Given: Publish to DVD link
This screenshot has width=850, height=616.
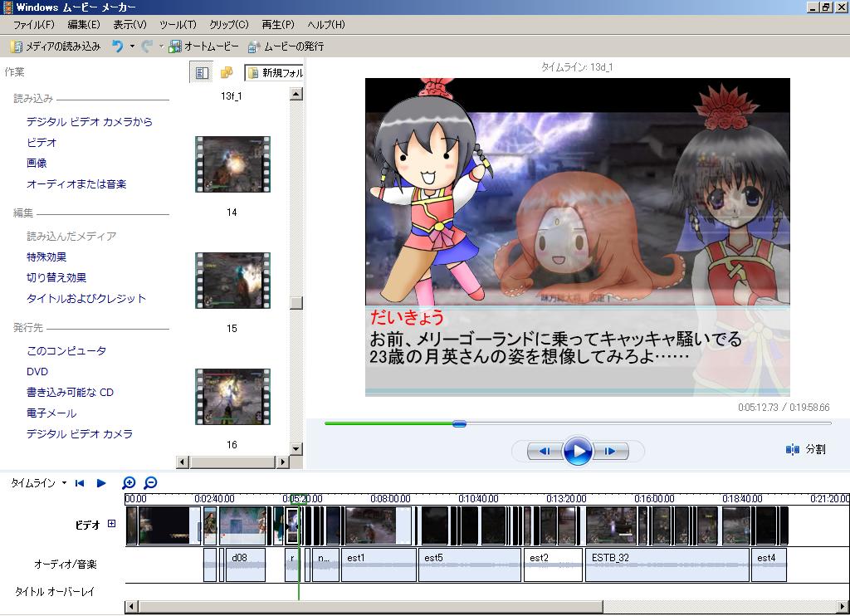Looking at the screenshot, I should point(37,371).
